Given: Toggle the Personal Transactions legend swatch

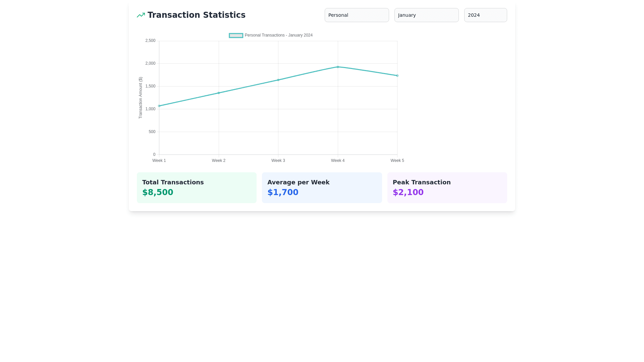Looking at the screenshot, I should 236,36.
